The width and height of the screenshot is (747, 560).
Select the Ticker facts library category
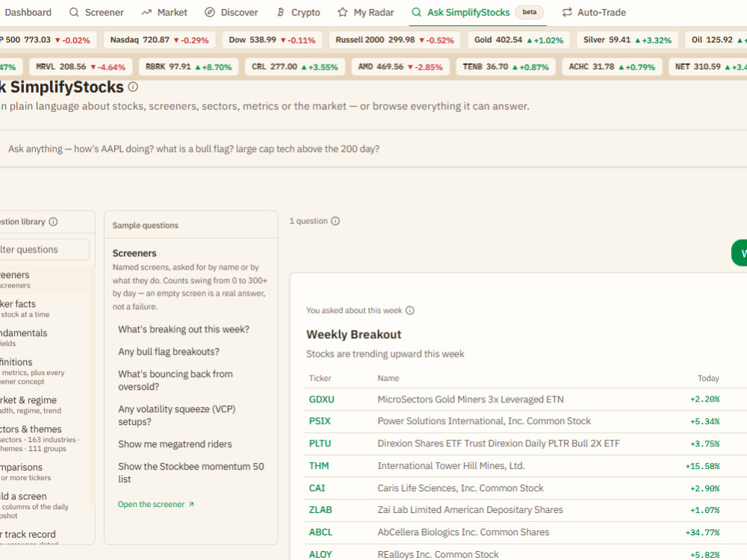[45, 308]
